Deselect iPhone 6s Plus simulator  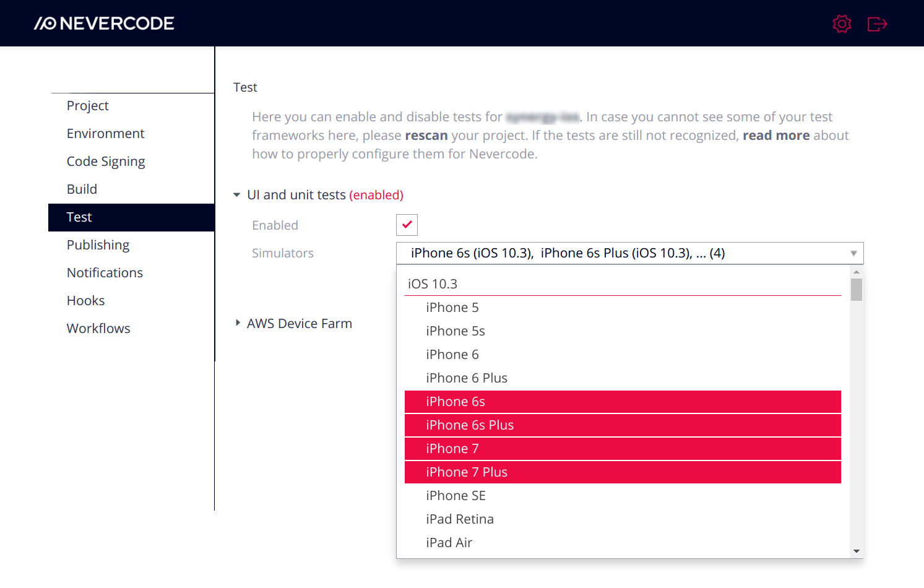pyautogui.click(x=623, y=425)
